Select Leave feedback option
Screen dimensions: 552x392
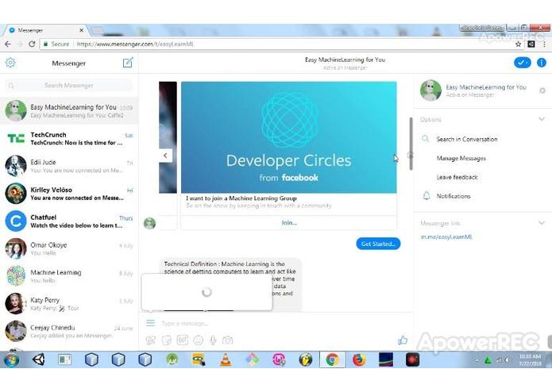[457, 177]
